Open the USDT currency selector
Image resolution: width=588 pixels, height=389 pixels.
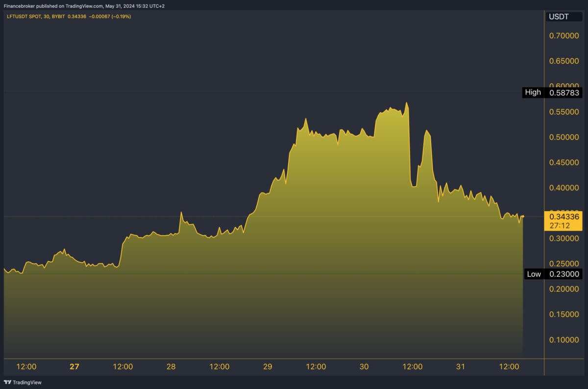point(559,17)
